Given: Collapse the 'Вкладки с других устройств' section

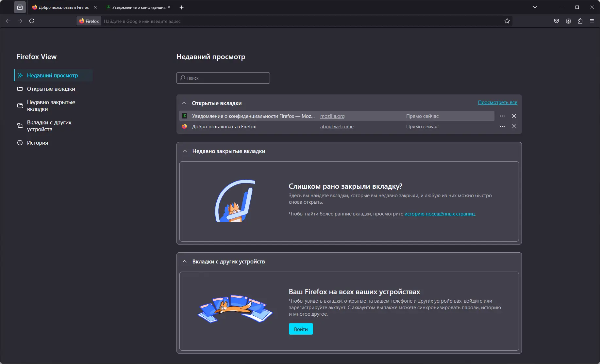Looking at the screenshot, I should coord(185,261).
